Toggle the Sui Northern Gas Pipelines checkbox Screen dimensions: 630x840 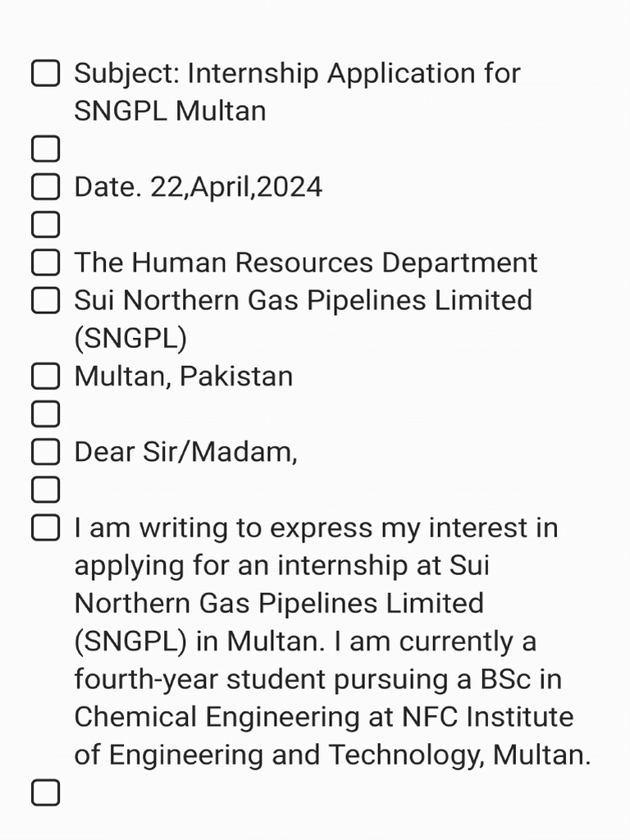tap(46, 300)
